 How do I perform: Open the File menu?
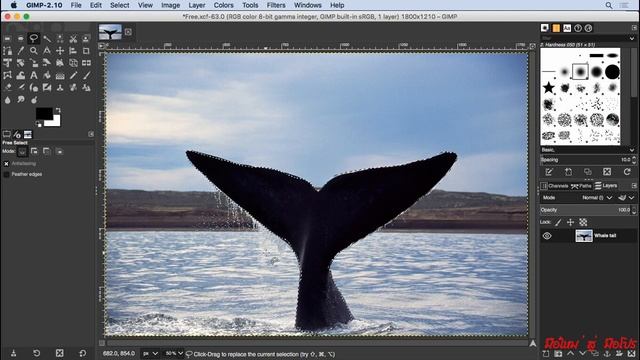[x=76, y=5]
